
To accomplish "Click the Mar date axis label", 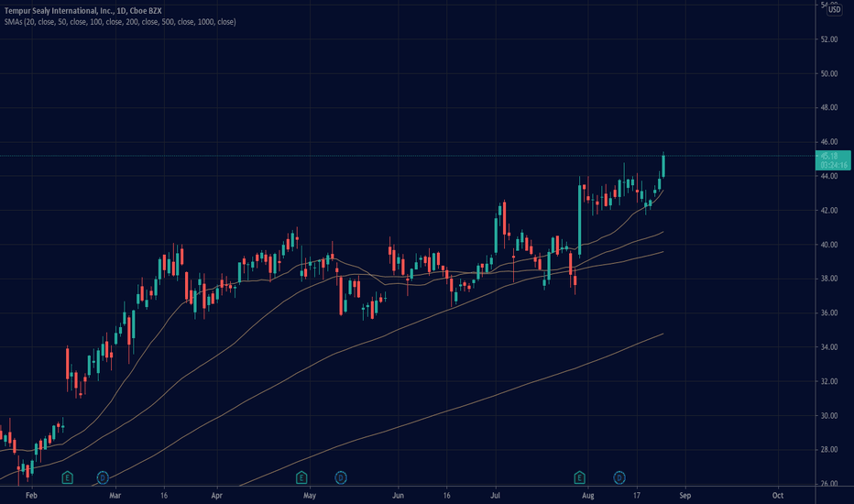I will click(x=115, y=495).
